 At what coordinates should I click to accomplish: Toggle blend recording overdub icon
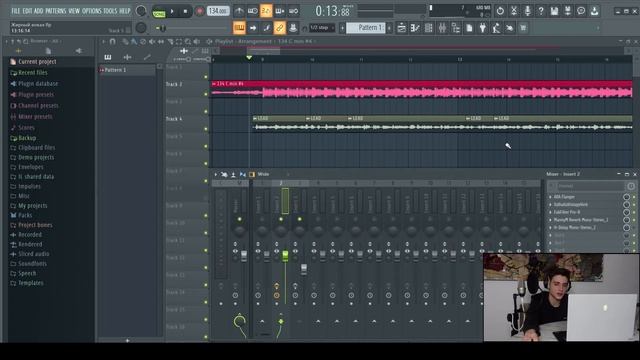(x=280, y=11)
